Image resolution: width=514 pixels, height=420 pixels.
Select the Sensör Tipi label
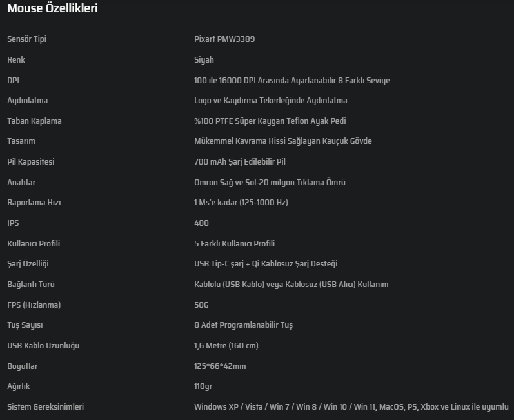pos(27,39)
